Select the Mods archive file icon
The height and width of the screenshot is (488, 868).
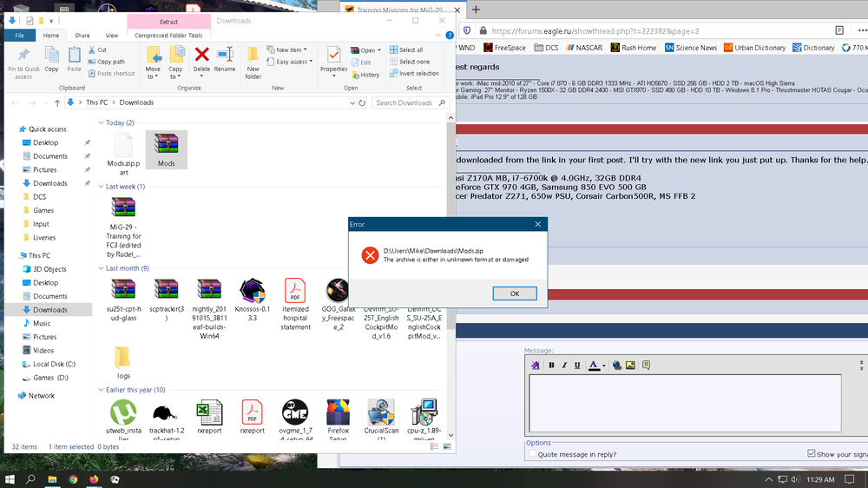[x=166, y=144]
